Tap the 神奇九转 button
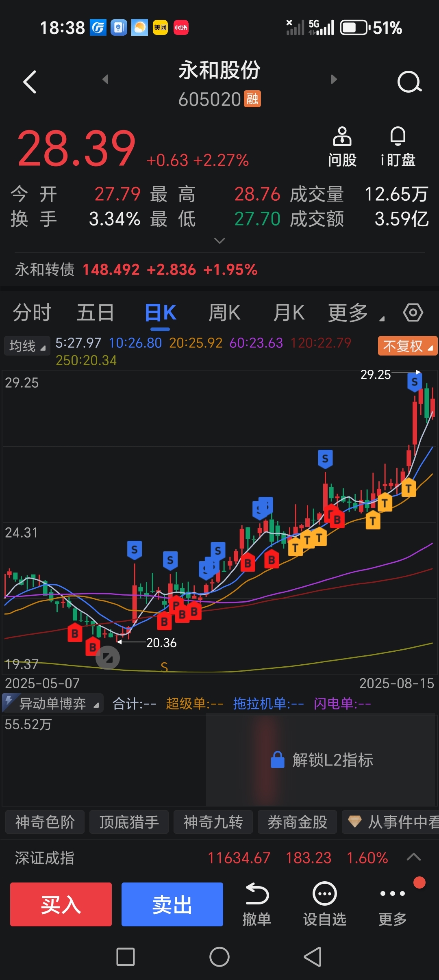The image size is (439, 980). coord(213,822)
